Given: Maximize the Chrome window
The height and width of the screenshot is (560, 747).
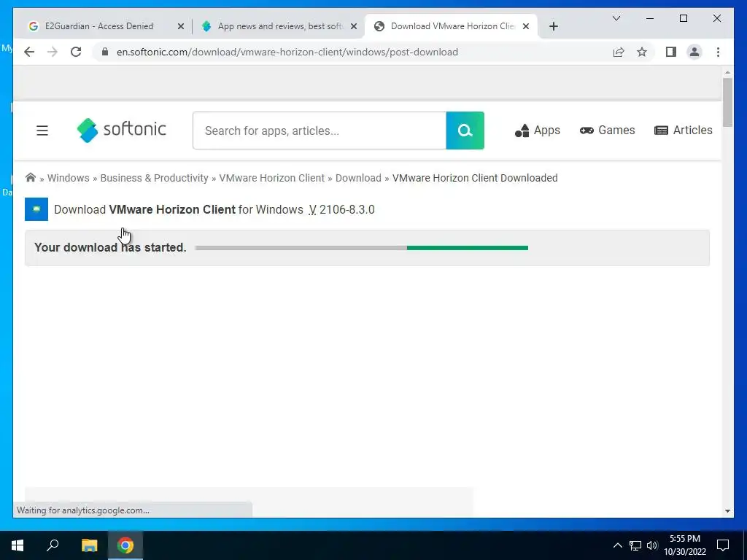Looking at the screenshot, I should pos(683,18).
